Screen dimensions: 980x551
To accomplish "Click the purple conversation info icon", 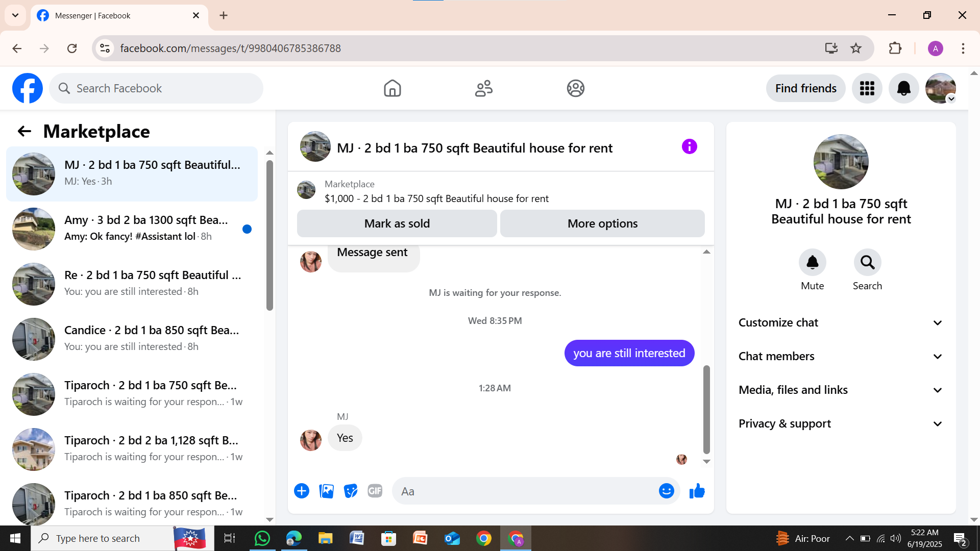I will pyautogui.click(x=689, y=147).
